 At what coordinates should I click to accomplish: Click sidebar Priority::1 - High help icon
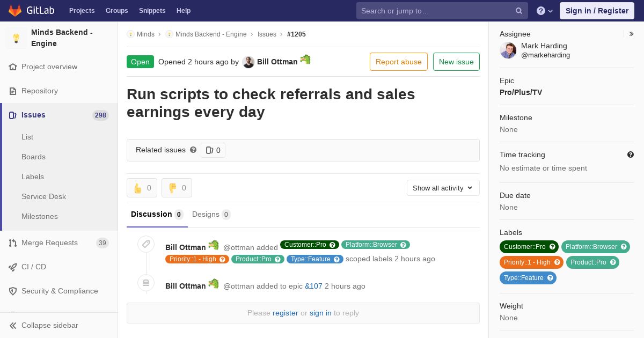tap(557, 262)
